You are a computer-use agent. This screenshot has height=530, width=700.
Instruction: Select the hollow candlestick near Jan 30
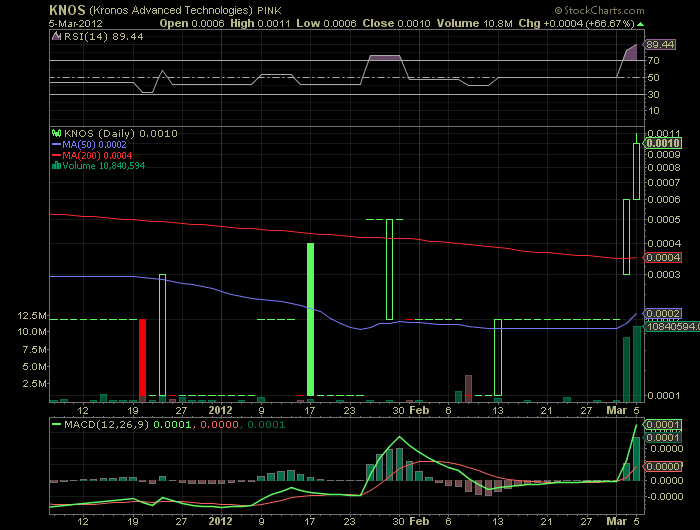click(x=389, y=269)
